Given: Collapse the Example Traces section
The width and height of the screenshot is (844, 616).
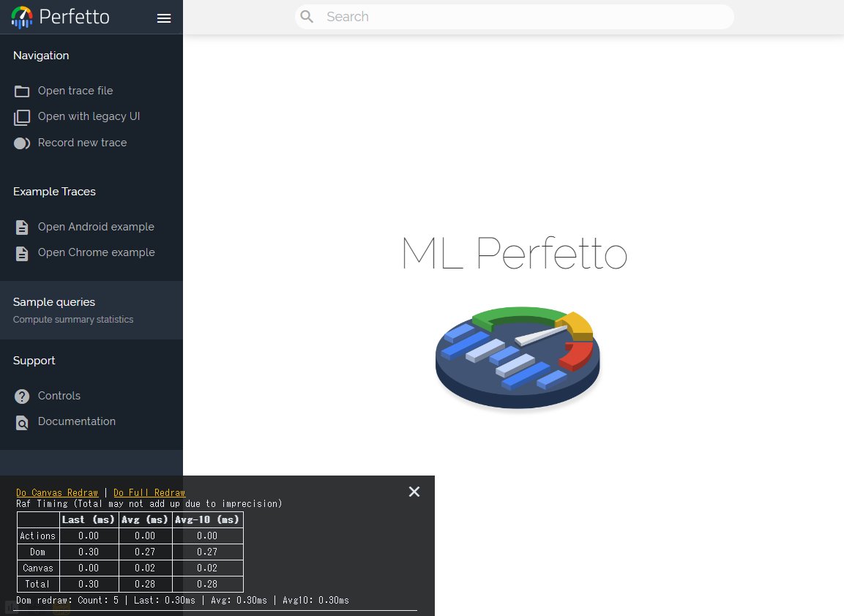Looking at the screenshot, I should [x=54, y=192].
